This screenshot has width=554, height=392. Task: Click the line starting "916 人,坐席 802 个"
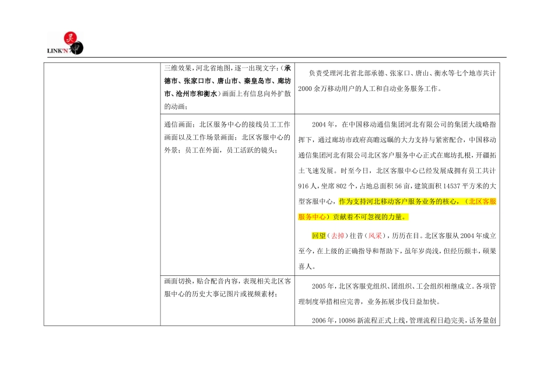click(397, 186)
